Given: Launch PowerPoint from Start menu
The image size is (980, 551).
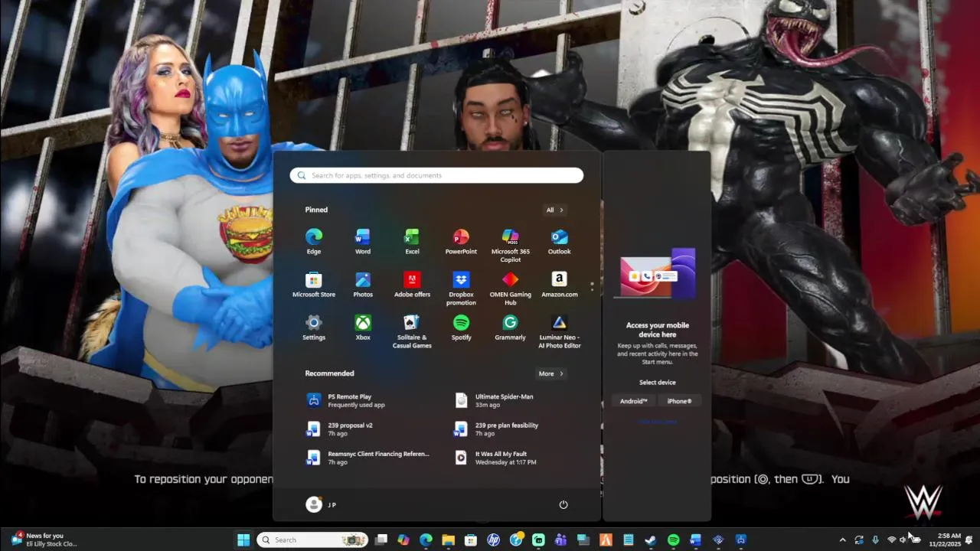Looking at the screenshot, I should (x=461, y=241).
